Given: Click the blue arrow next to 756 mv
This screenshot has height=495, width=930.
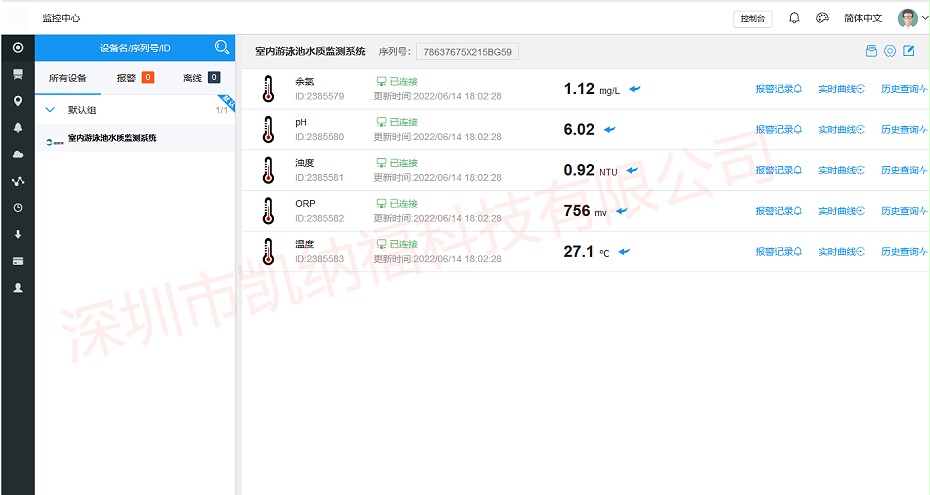Looking at the screenshot, I should tap(622, 211).
